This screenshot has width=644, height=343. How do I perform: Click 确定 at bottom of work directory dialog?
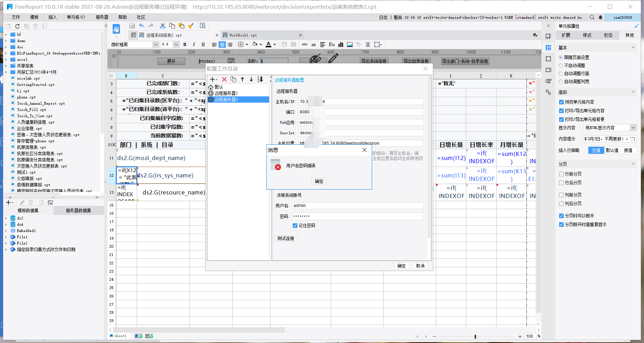click(x=401, y=266)
